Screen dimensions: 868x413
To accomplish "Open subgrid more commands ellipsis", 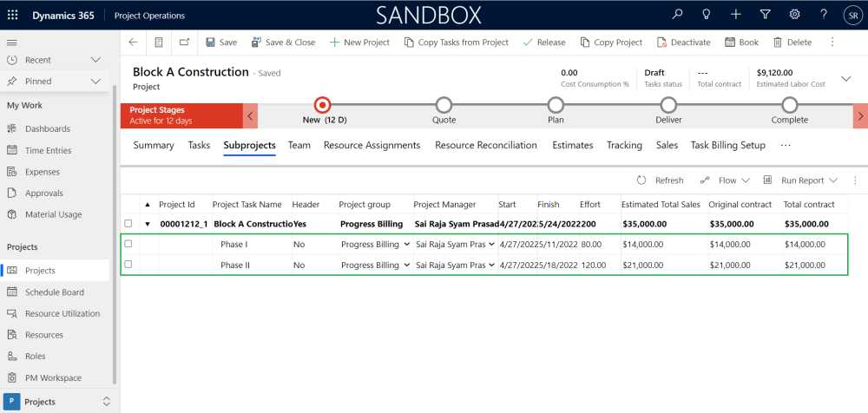I will [855, 180].
